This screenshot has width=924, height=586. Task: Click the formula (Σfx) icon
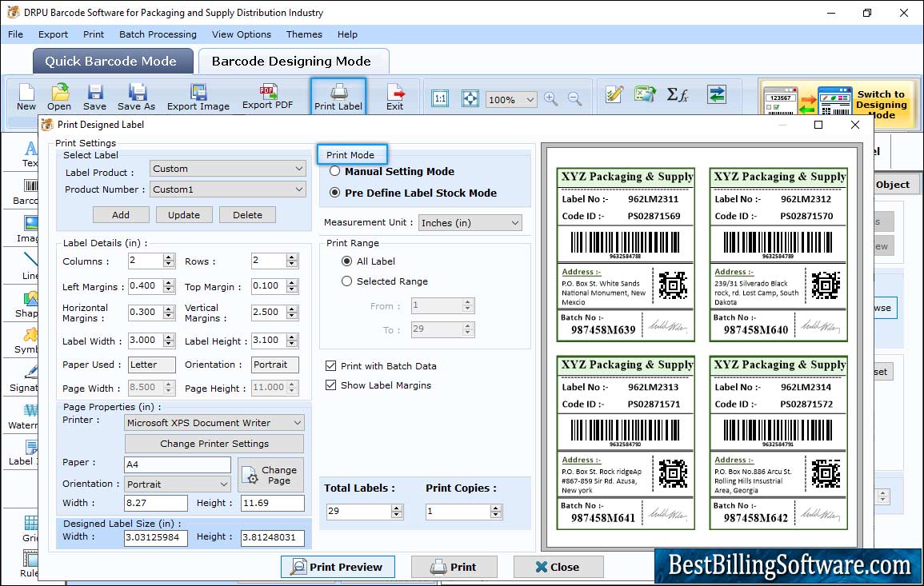677,94
